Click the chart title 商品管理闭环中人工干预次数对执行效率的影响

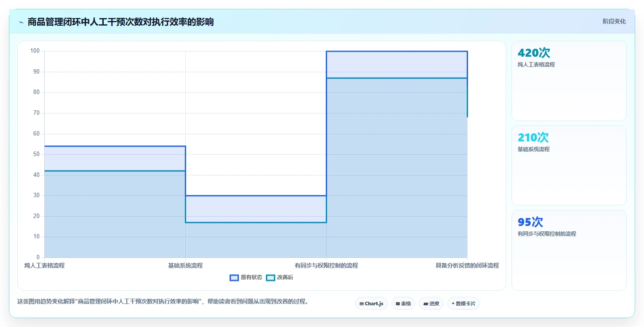point(121,22)
